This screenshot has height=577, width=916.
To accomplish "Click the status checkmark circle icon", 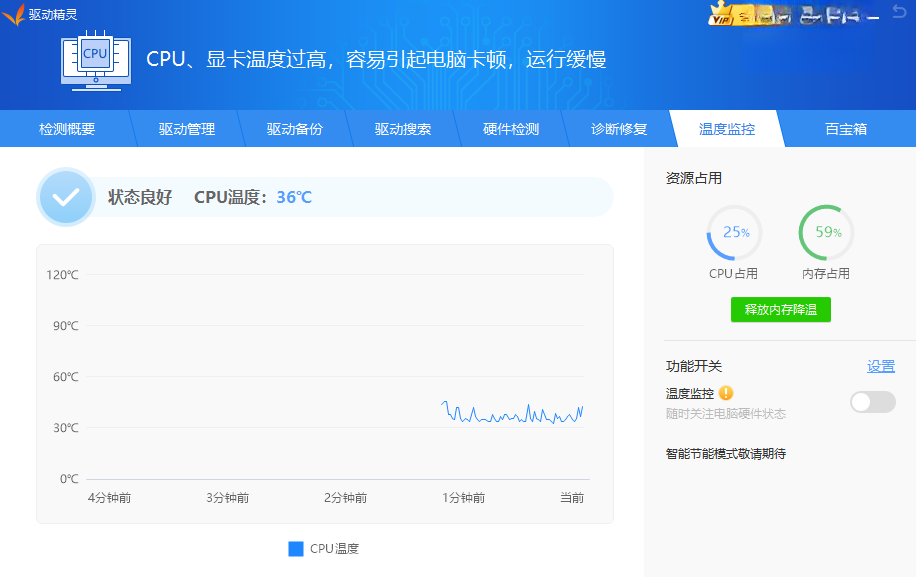I will [x=66, y=197].
